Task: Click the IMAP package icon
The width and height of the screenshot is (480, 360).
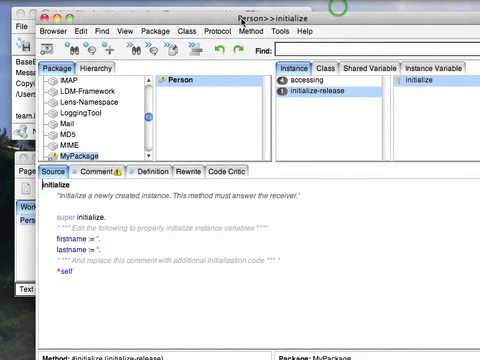Action: (53, 81)
